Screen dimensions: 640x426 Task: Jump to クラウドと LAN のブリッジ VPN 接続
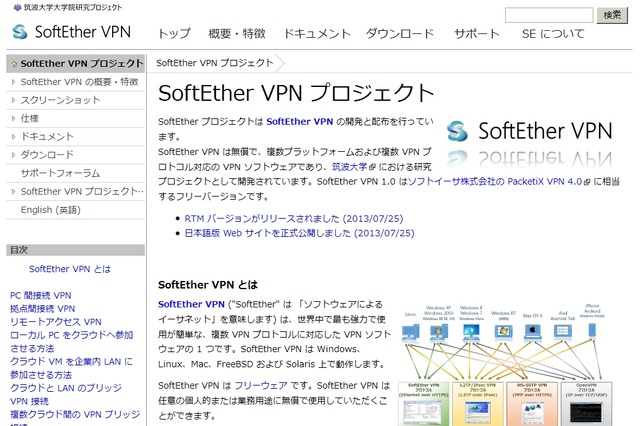click(x=66, y=395)
